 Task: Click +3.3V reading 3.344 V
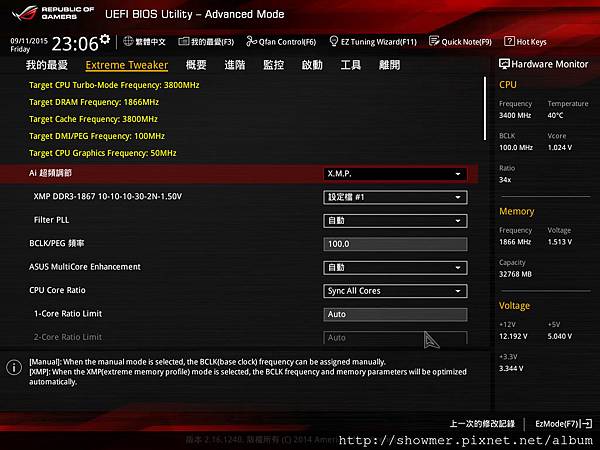[511, 368]
